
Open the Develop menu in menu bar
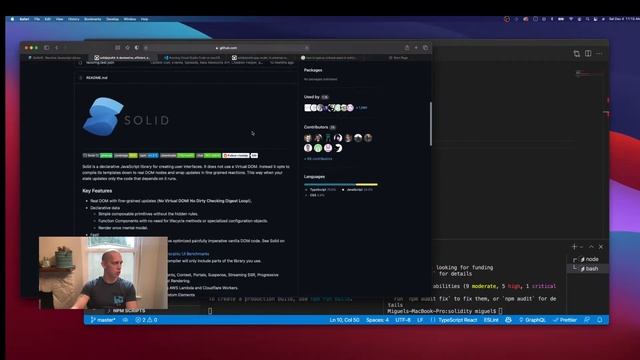point(113,19)
